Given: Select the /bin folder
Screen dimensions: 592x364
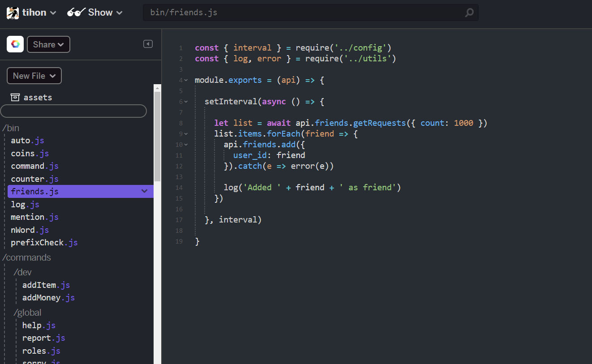Looking at the screenshot, I should coord(11,128).
